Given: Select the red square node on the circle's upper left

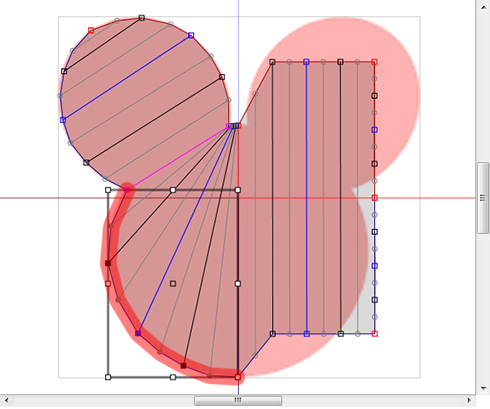Looking at the screenshot, I should click(91, 30).
